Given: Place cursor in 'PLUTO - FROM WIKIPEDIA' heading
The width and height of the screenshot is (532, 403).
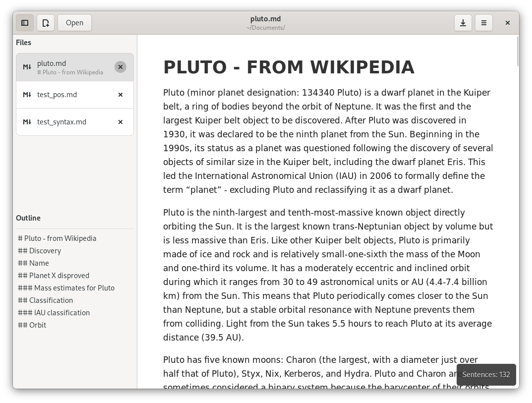Looking at the screenshot, I should tap(289, 67).
